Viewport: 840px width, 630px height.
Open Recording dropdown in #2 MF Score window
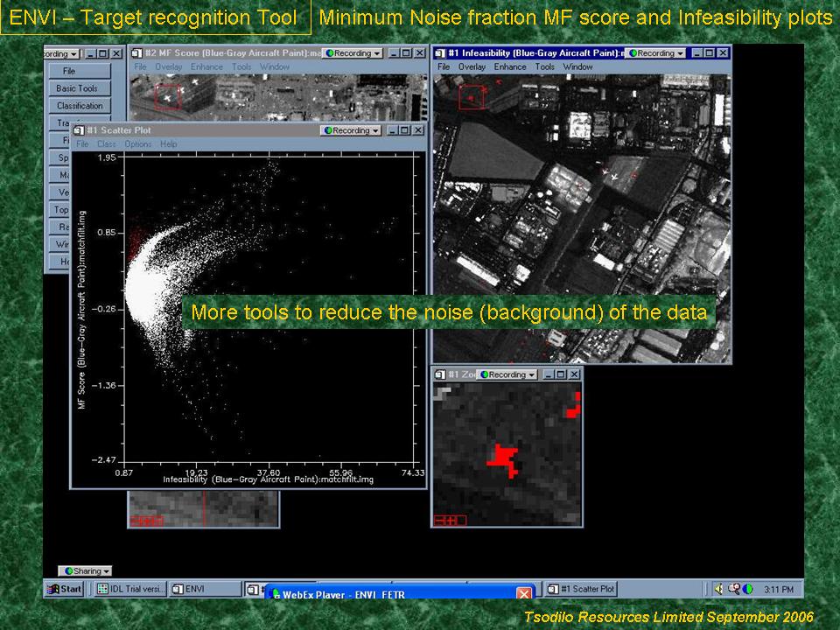(353, 53)
